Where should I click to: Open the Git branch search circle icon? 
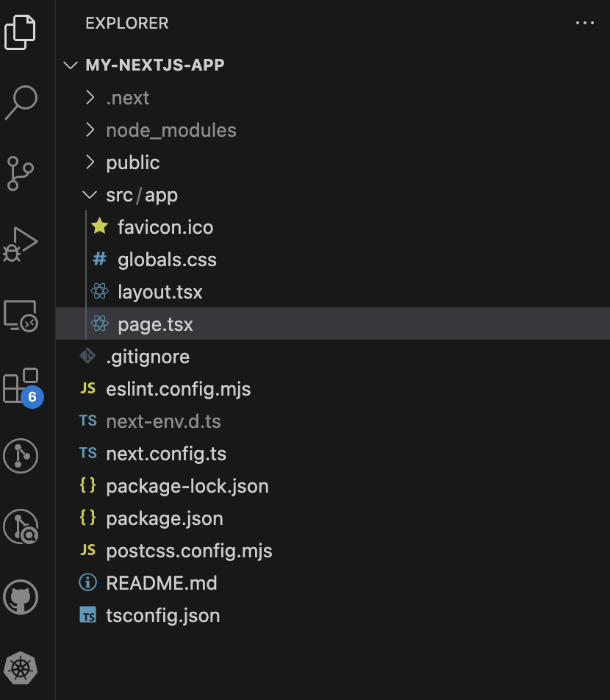click(x=21, y=526)
